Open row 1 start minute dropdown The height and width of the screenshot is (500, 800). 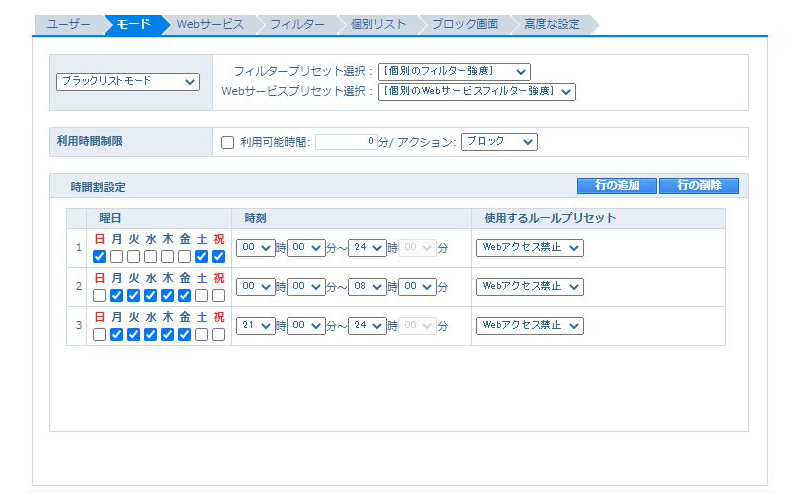[x=306, y=247]
